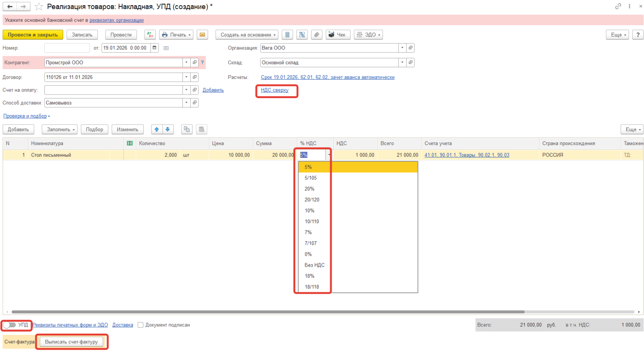This screenshot has width=644, height=351.
Task: Click the Номер input field
Action: 67,48
